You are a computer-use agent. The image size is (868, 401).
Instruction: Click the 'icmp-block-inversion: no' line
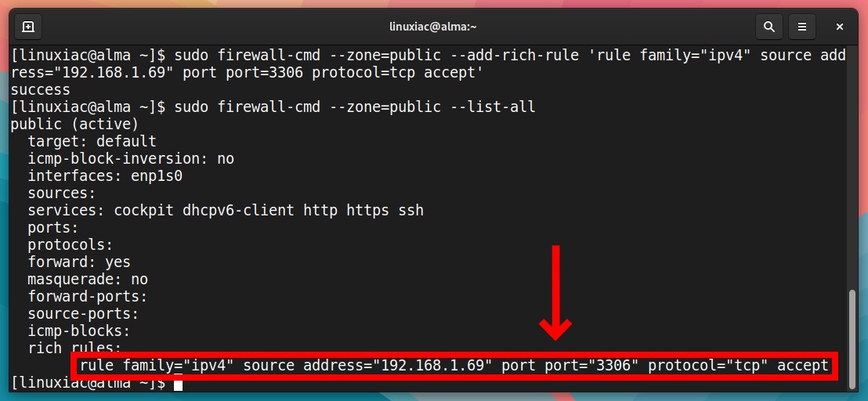click(x=131, y=159)
